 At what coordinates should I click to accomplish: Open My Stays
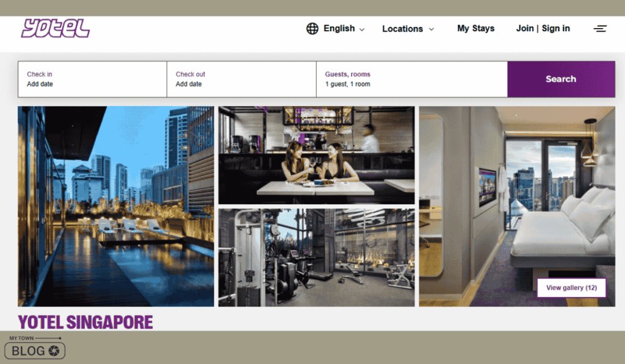click(475, 29)
